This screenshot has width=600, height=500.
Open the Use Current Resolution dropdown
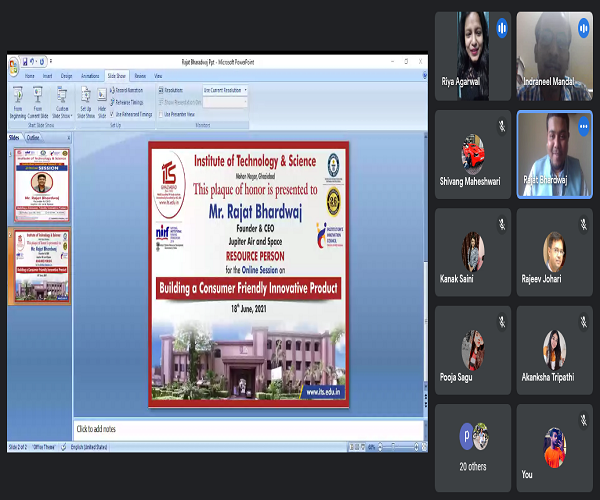click(x=225, y=90)
